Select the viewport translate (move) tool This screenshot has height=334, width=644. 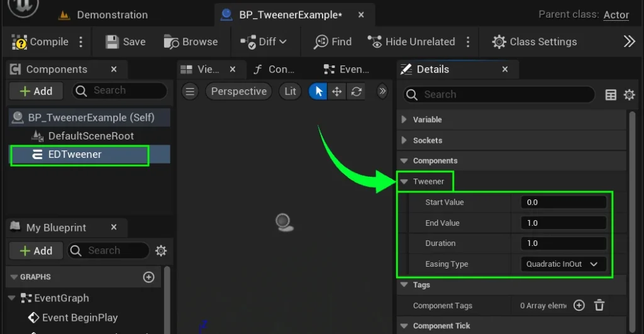point(337,92)
